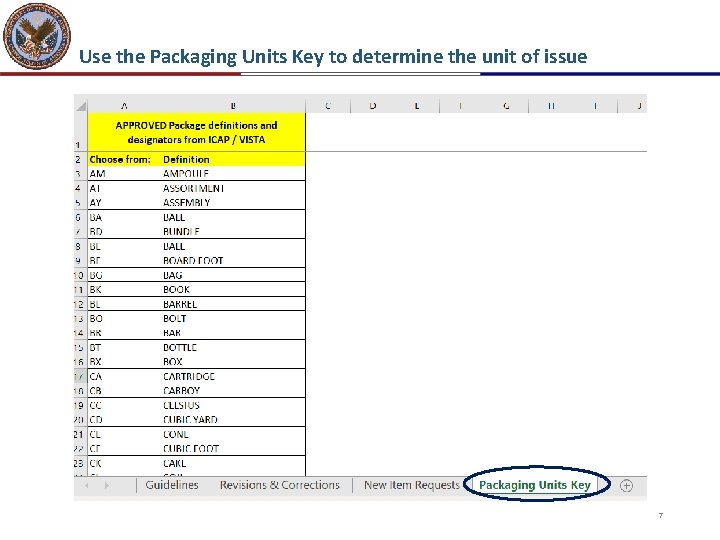Image resolution: width=720 pixels, height=540 pixels.
Task: Select row 1 header
Action: (80, 132)
